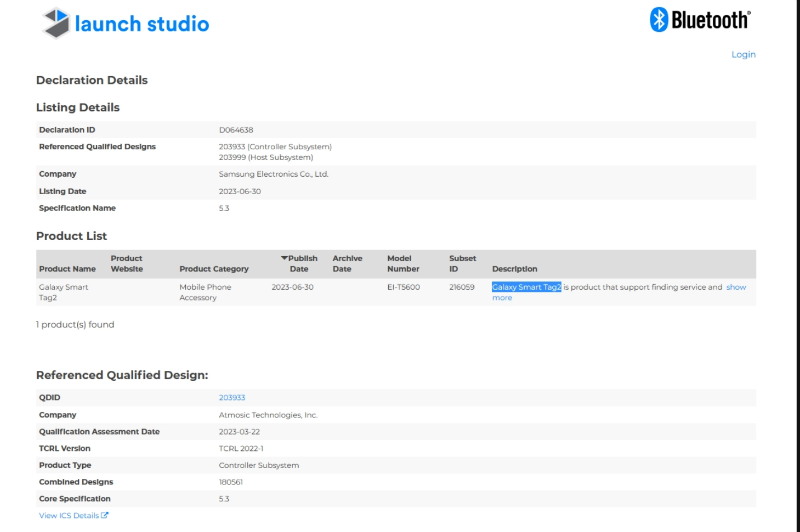Click the Publish Date sort arrow
The width and height of the screenshot is (800, 532).
(x=284, y=258)
